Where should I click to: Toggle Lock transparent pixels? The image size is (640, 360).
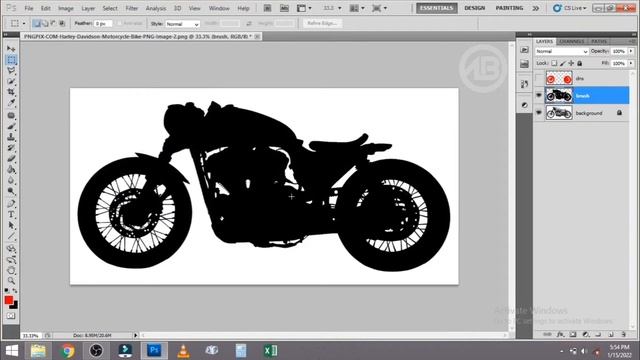554,63
